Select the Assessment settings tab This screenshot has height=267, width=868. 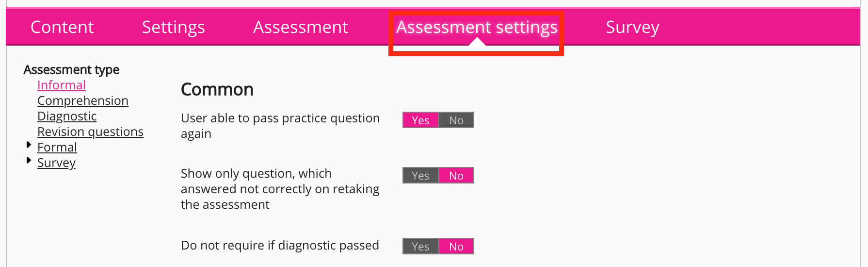(x=477, y=27)
